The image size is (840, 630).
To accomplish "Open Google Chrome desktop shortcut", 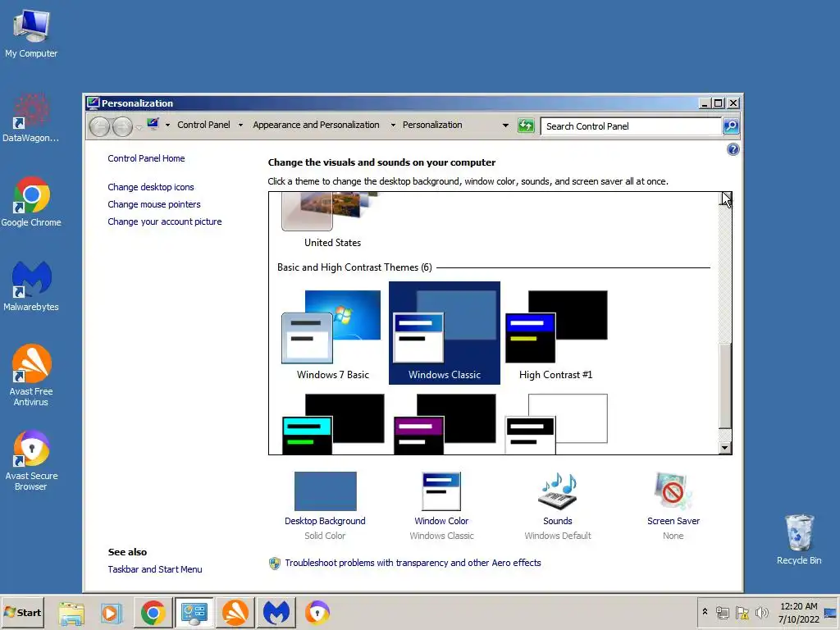I will [x=31, y=202].
